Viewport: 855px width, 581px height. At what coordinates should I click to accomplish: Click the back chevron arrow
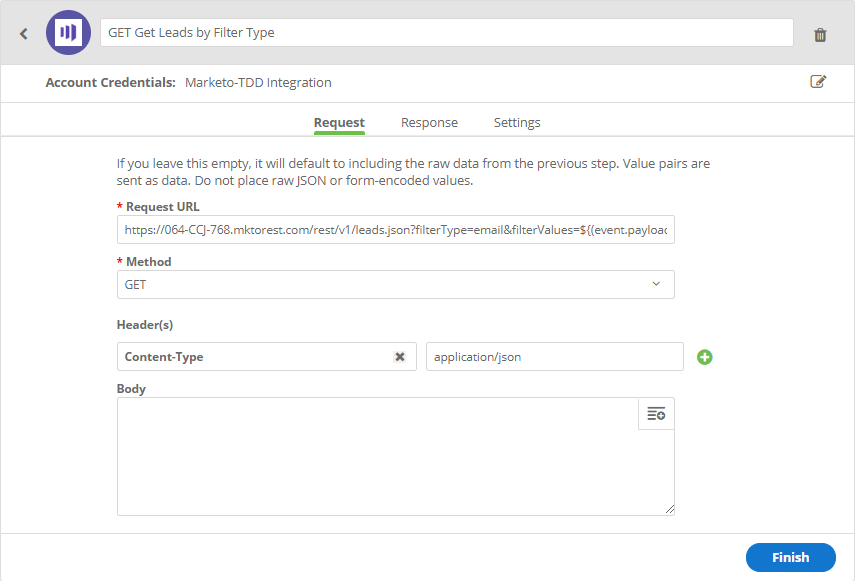[24, 34]
